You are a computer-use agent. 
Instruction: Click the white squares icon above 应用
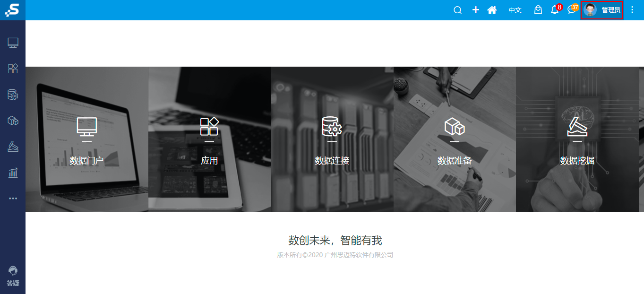click(x=209, y=127)
